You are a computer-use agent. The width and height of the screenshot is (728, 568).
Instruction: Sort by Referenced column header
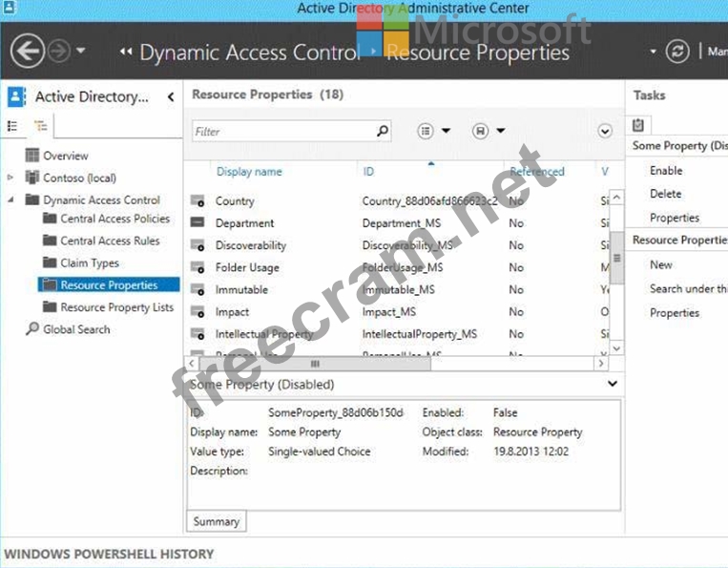click(537, 172)
